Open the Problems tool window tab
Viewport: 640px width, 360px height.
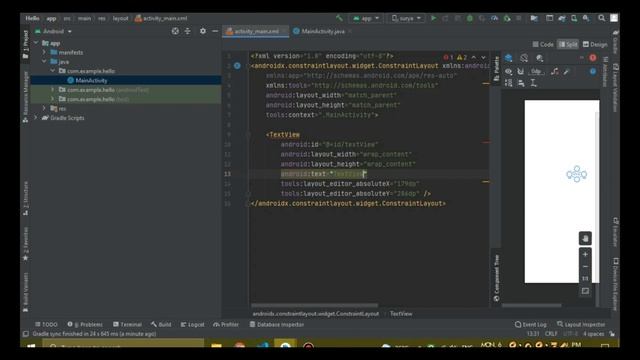click(85, 324)
